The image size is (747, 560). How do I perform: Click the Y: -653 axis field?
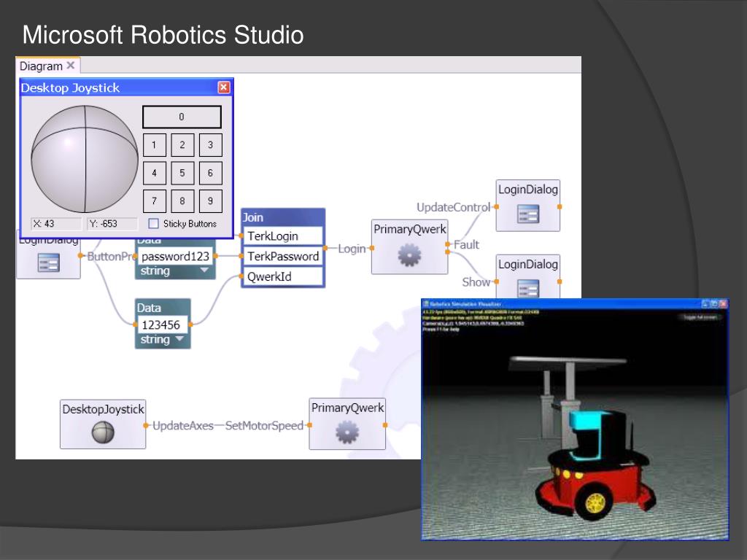(112, 223)
